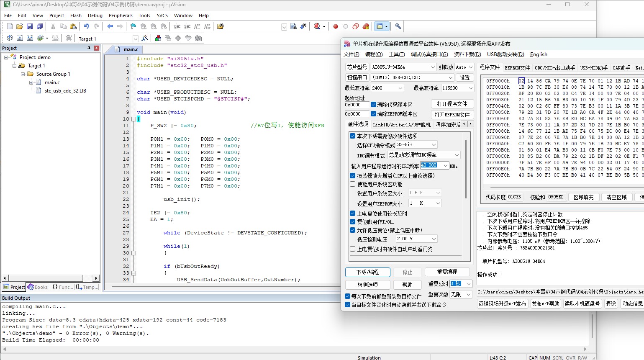Open Target Options magic wand icon

(x=145, y=38)
